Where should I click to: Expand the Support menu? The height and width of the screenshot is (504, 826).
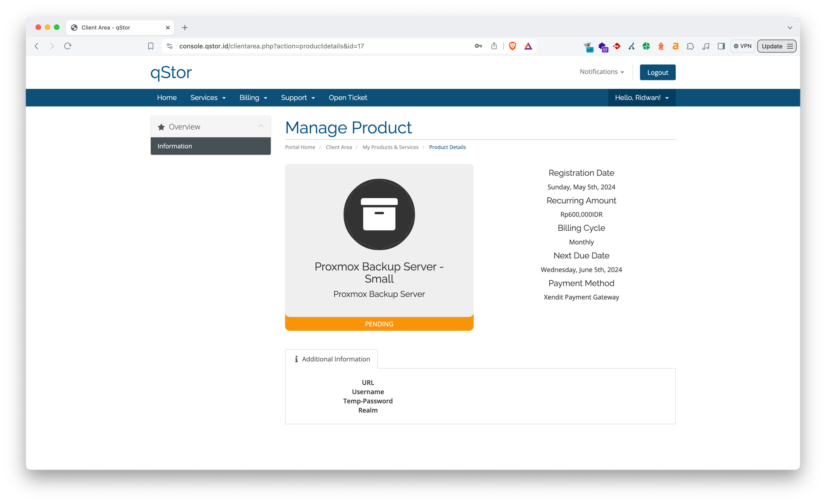click(x=298, y=97)
